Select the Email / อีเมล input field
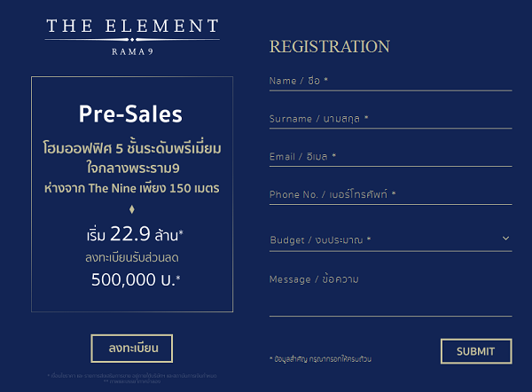This screenshot has width=532, height=392. coord(390,157)
